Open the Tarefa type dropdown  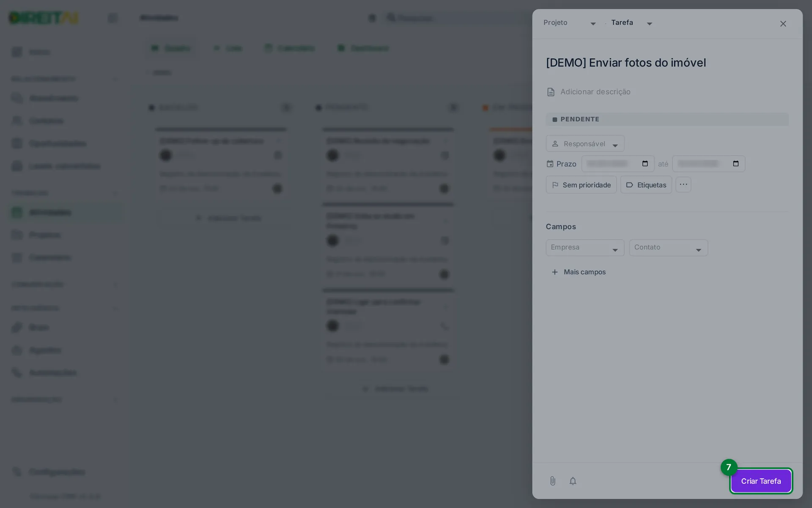632,23
